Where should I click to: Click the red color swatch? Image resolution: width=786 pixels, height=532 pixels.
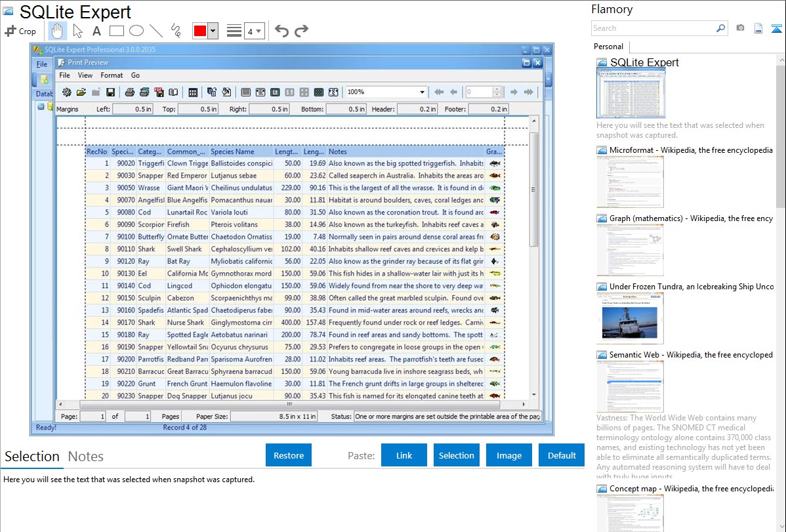(199, 31)
